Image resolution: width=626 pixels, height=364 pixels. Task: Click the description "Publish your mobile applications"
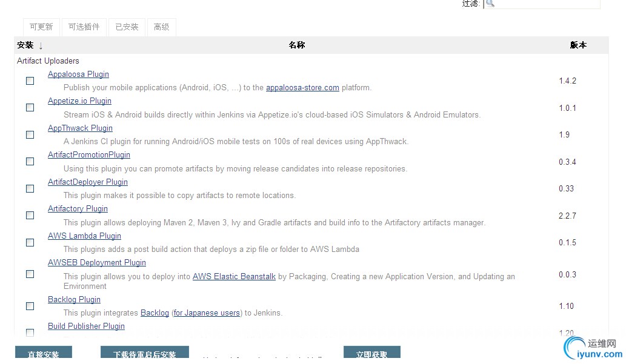[218, 88]
